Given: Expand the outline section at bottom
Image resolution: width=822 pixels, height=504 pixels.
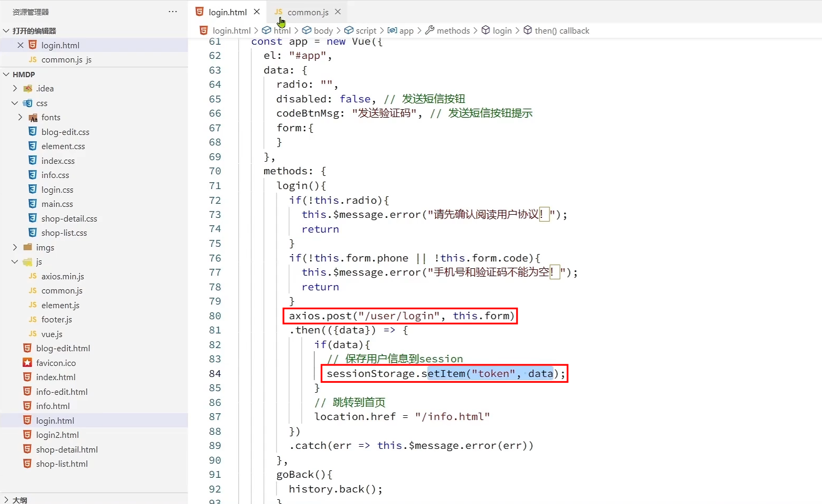Looking at the screenshot, I should (x=6, y=500).
